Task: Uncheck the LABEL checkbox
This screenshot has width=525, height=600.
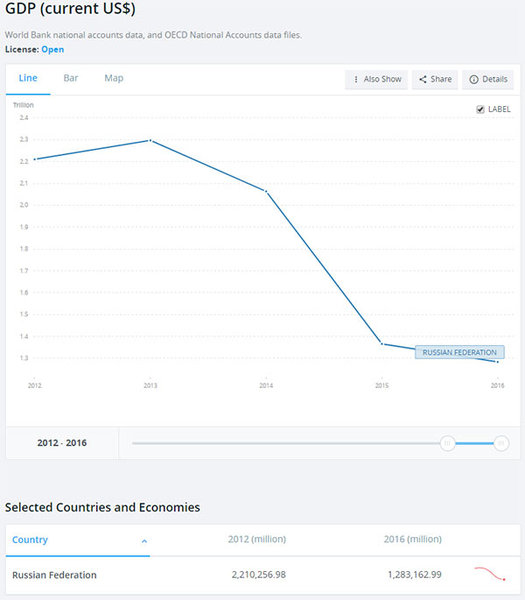Action: click(x=480, y=109)
